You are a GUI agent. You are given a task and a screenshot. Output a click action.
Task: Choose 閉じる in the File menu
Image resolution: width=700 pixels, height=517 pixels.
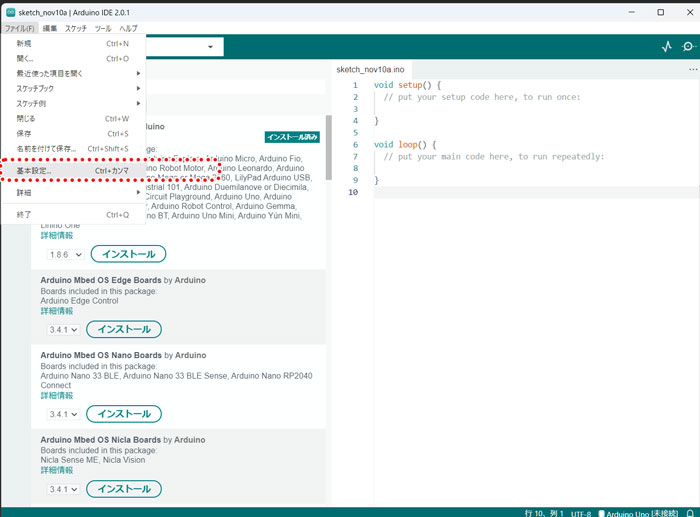(74, 118)
